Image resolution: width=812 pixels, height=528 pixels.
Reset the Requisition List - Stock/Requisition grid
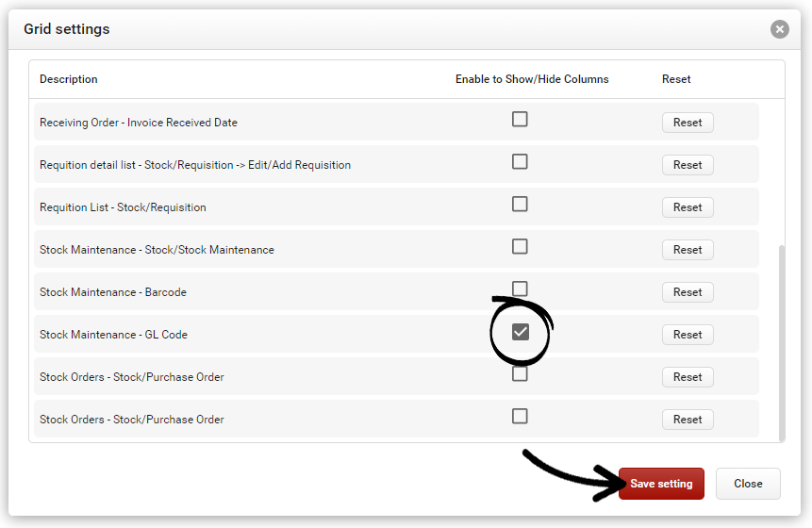tap(688, 207)
